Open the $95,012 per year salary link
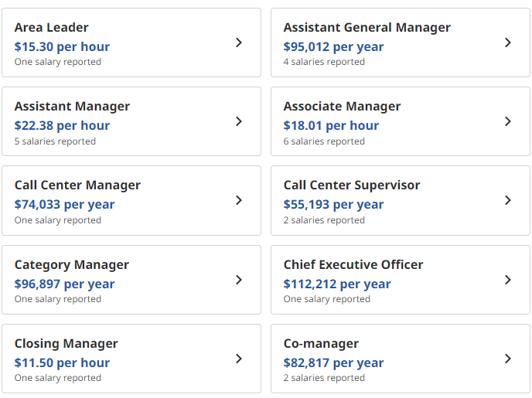 coord(333,47)
